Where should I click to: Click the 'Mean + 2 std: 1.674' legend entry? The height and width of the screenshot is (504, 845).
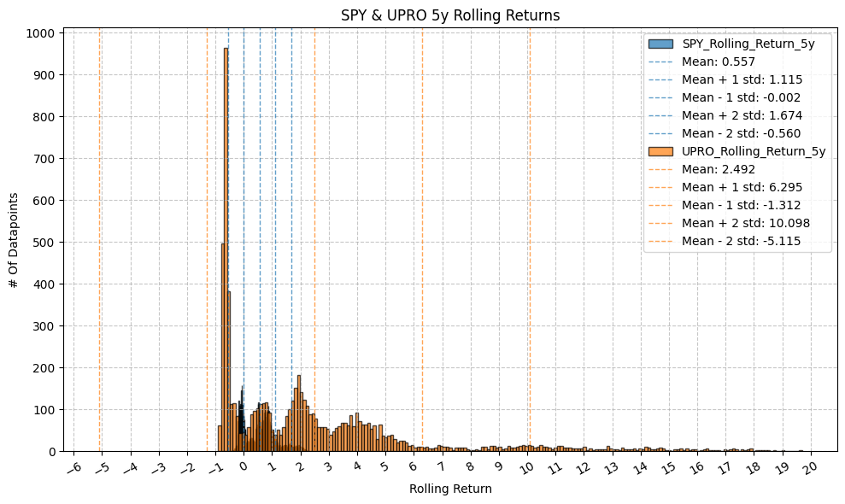[742, 115]
